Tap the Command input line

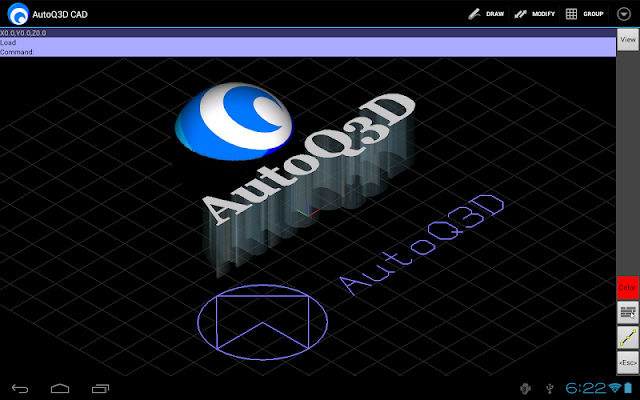point(308,52)
